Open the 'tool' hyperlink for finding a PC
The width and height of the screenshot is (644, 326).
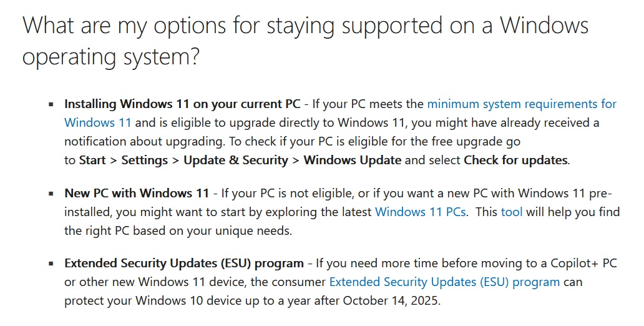512,212
